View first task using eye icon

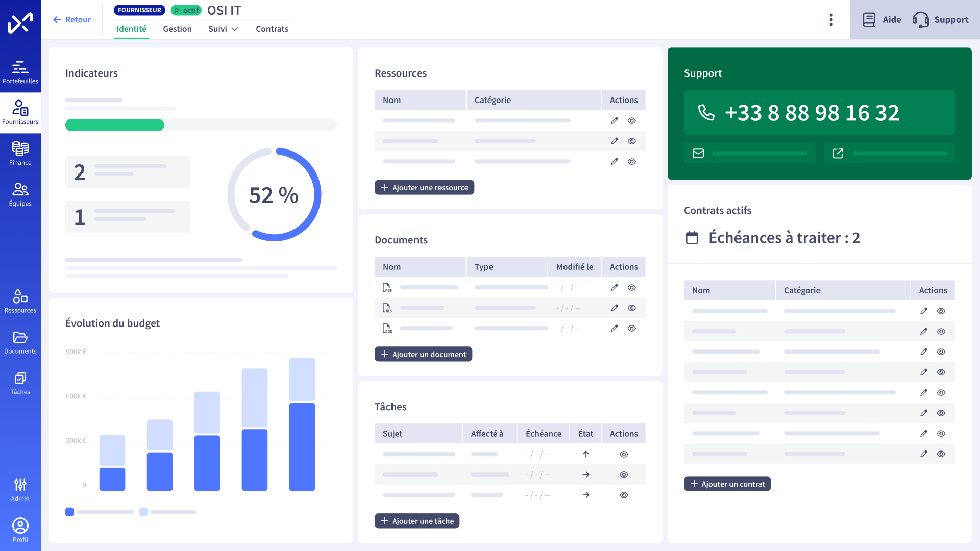623,455
